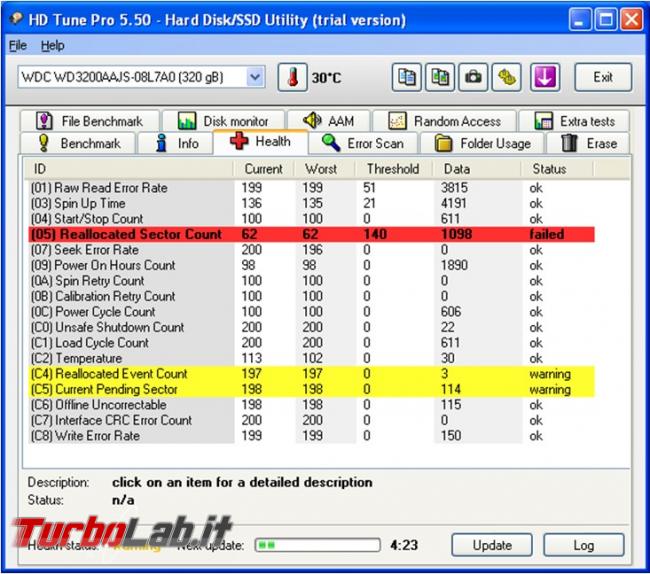Click the threshold value 140
Image resolution: width=650 pixels, height=574 pixels.
[x=375, y=234]
